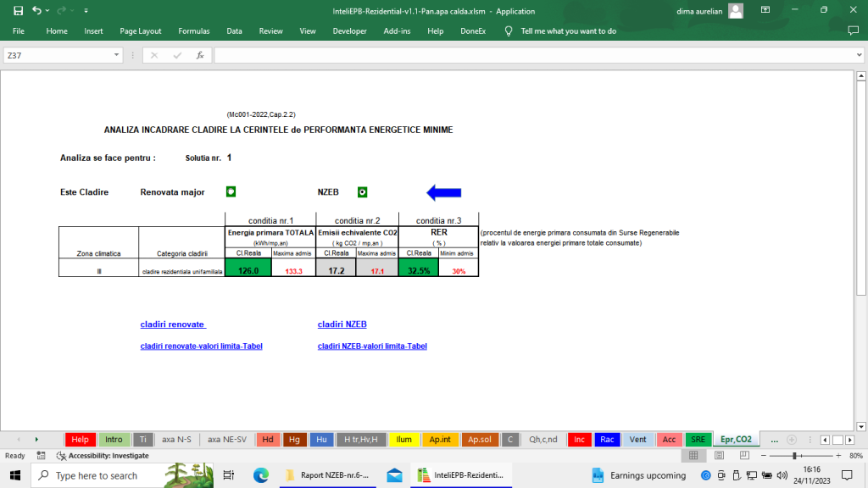Open Customize Quick Access Toolbar dropdown
Viewport: 868px width, 488px height.
(86, 11)
